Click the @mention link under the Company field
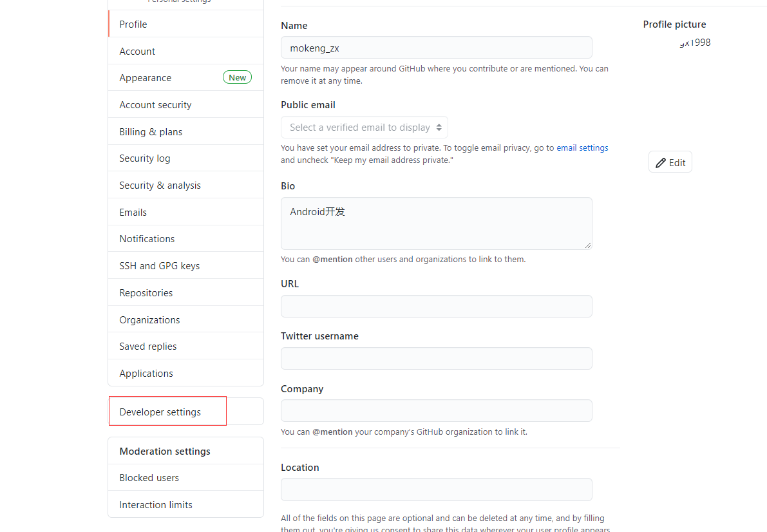 [x=332, y=432]
